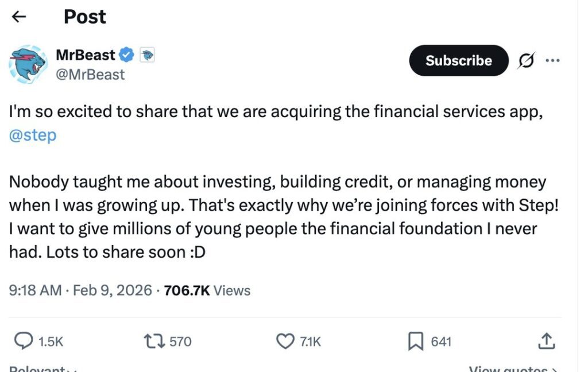Open the @step mention link
Image resolution: width=588 pixels, height=372 pixels.
pyautogui.click(x=33, y=136)
